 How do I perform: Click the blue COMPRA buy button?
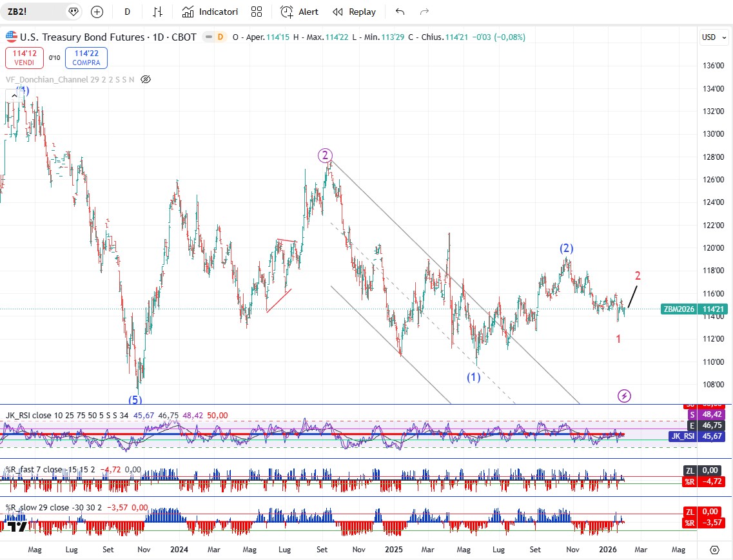pyautogui.click(x=86, y=58)
